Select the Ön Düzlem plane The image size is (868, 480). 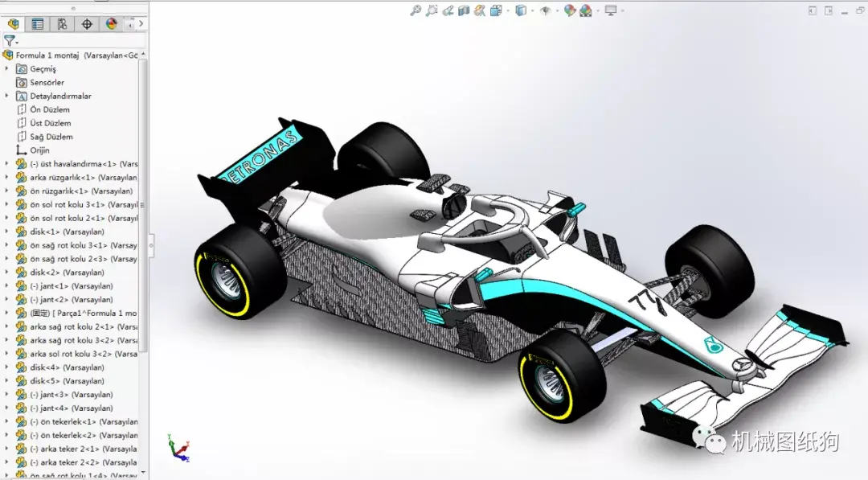point(43,109)
